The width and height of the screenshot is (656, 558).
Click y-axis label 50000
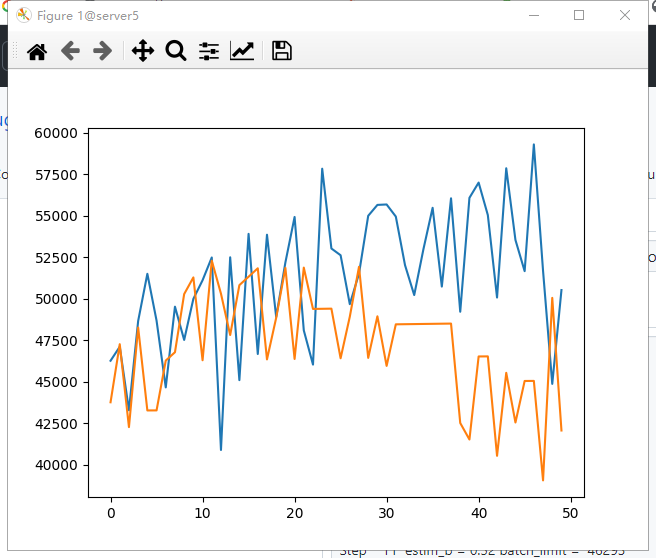[56, 299]
